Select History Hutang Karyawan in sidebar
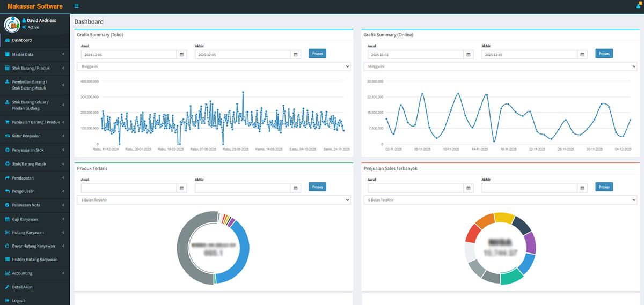Image resolution: width=644 pixels, height=305 pixels. coord(34,259)
